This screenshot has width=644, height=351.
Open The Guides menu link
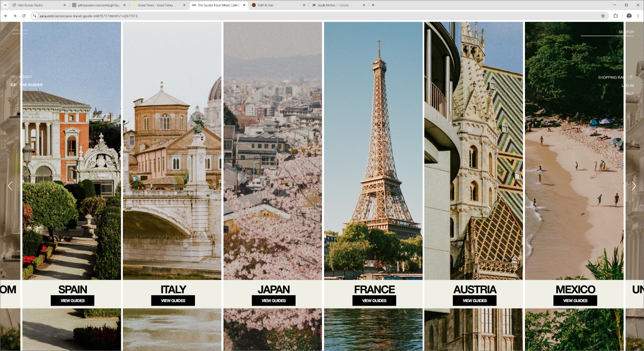click(x=31, y=85)
